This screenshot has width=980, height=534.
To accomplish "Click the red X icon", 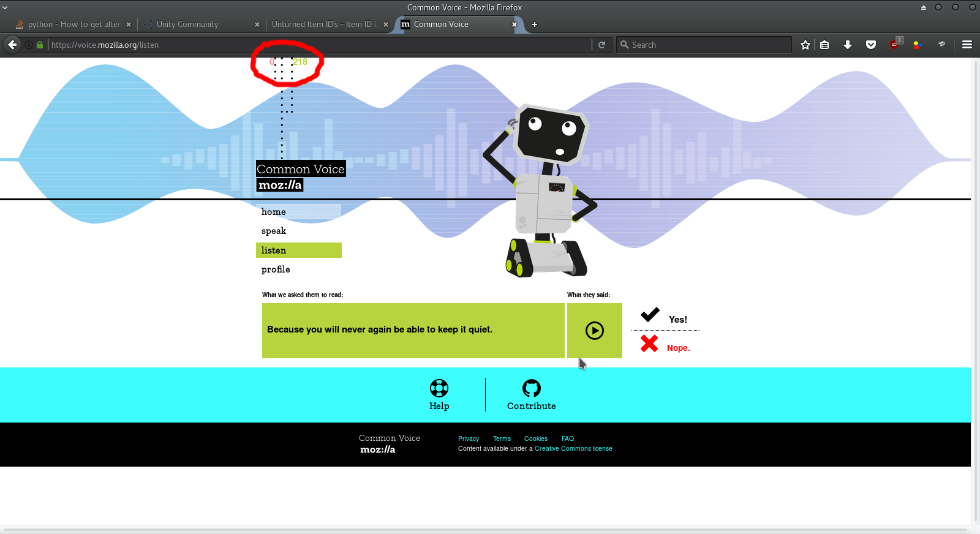I will [x=649, y=344].
